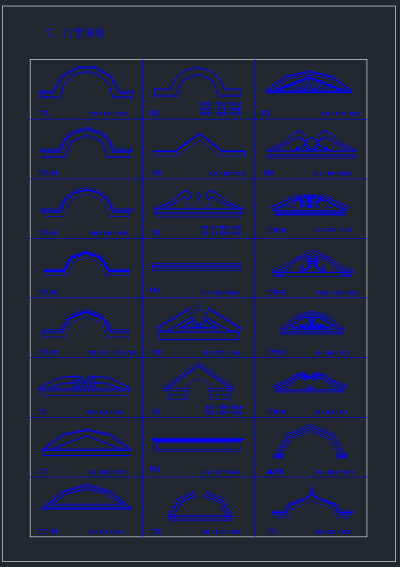This screenshot has height=567, width=400.
Task: Click the "DTE" label text
Action: click(x=156, y=173)
